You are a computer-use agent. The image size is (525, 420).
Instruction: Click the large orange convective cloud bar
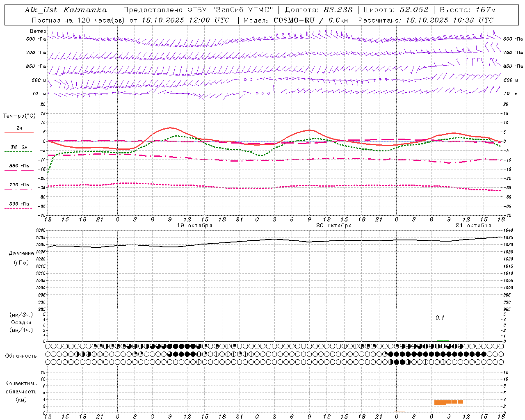point(449,402)
